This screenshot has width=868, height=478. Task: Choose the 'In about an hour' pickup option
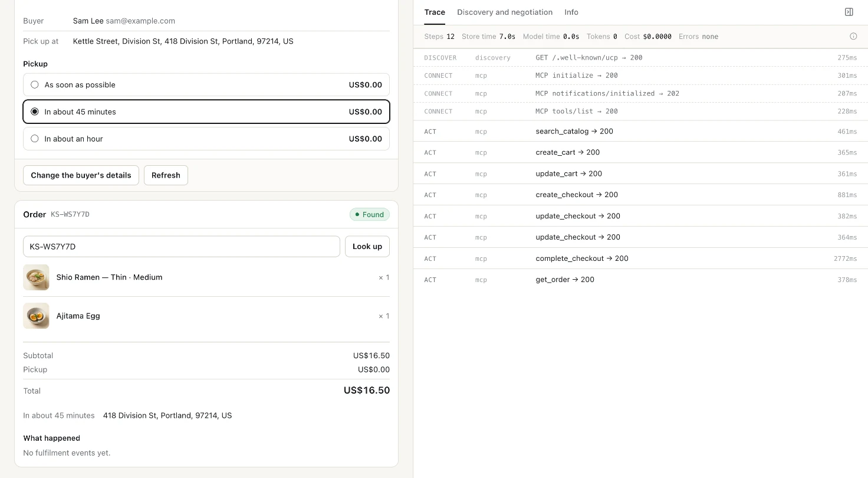point(206,139)
